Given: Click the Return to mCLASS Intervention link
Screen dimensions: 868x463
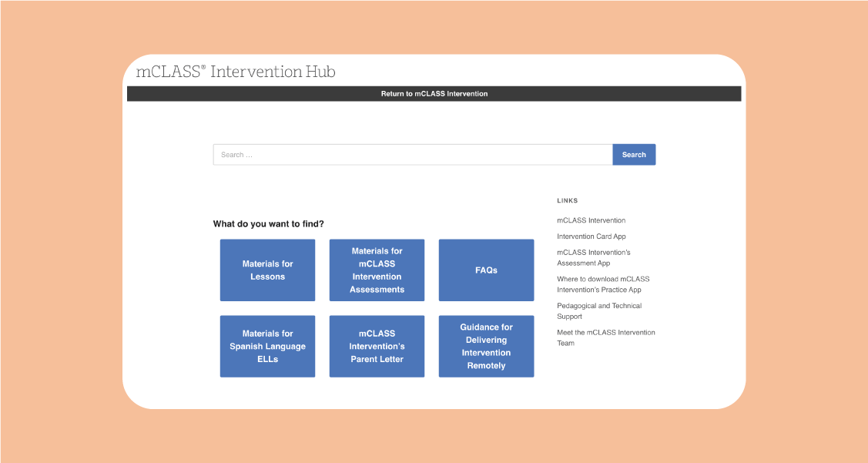Looking at the screenshot, I should (434, 94).
